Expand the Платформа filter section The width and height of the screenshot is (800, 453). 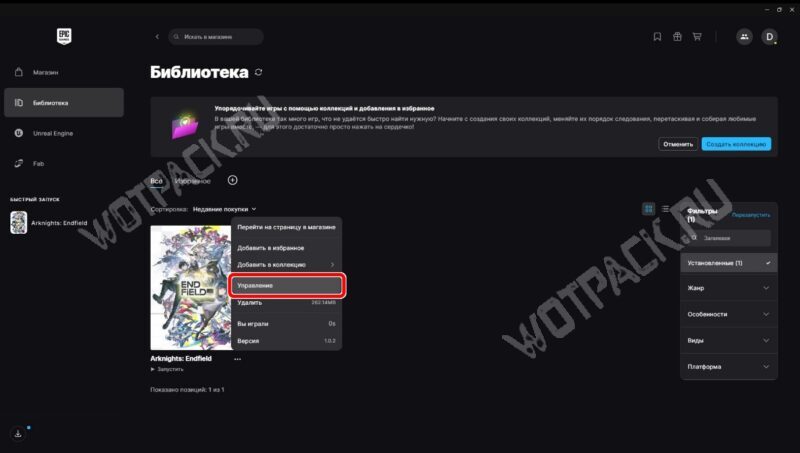(x=728, y=366)
